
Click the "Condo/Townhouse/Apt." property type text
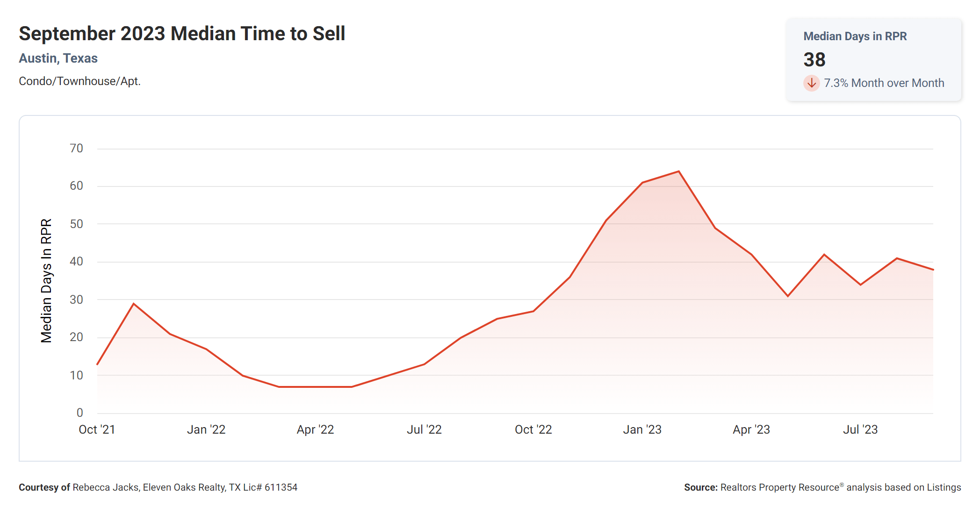click(x=79, y=81)
